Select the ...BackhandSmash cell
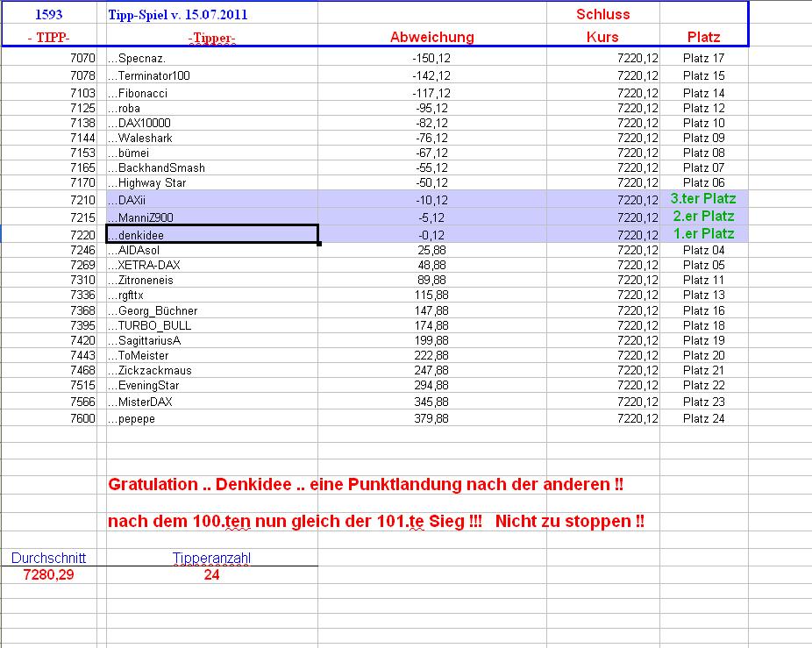Image resolution: width=812 pixels, height=648 pixels. (212, 168)
